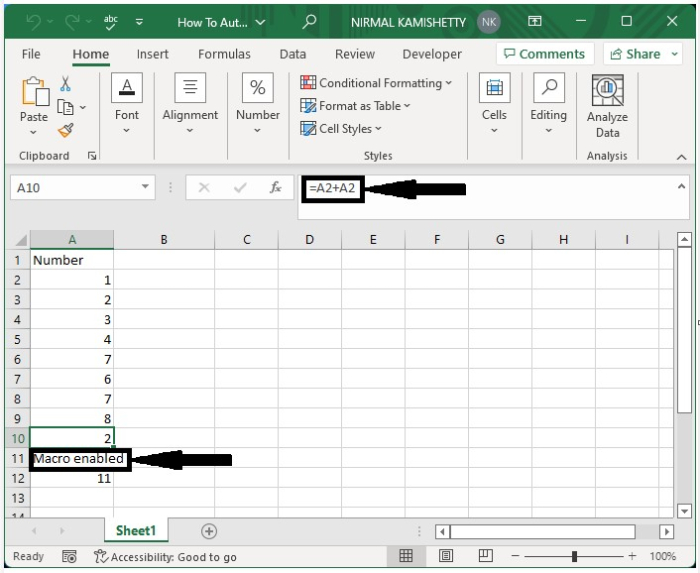Viewport: 700px width, 573px height.
Task: Click the Format Painter brush icon
Action: click(x=66, y=130)
